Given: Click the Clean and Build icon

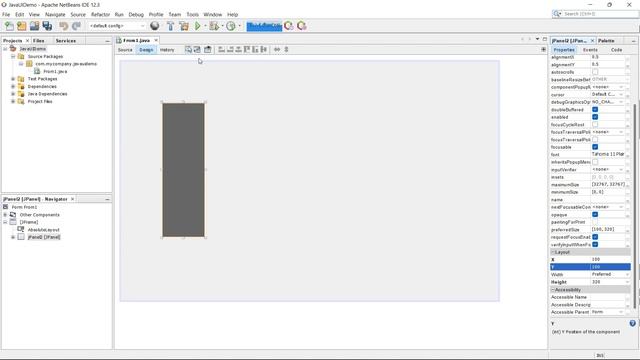Looking at the screenshot, I should tap(184, 26).
